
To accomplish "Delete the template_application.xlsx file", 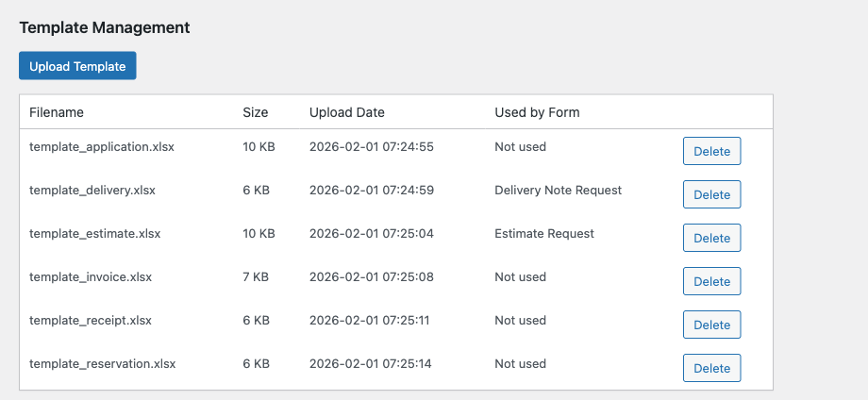I will point(711,151).
